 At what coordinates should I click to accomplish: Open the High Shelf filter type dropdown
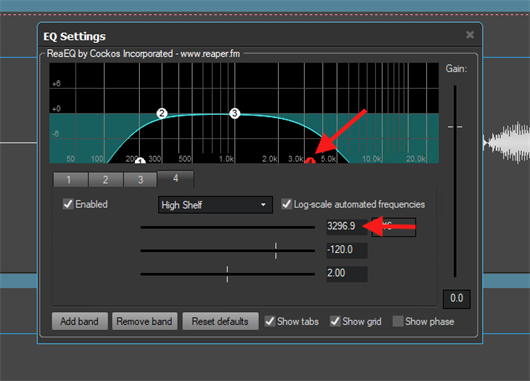coord(215,205)
